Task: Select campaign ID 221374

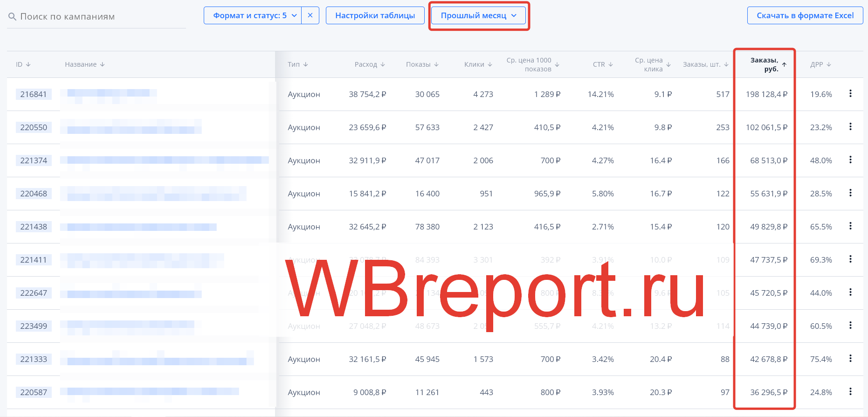Action: click(34, 160)
